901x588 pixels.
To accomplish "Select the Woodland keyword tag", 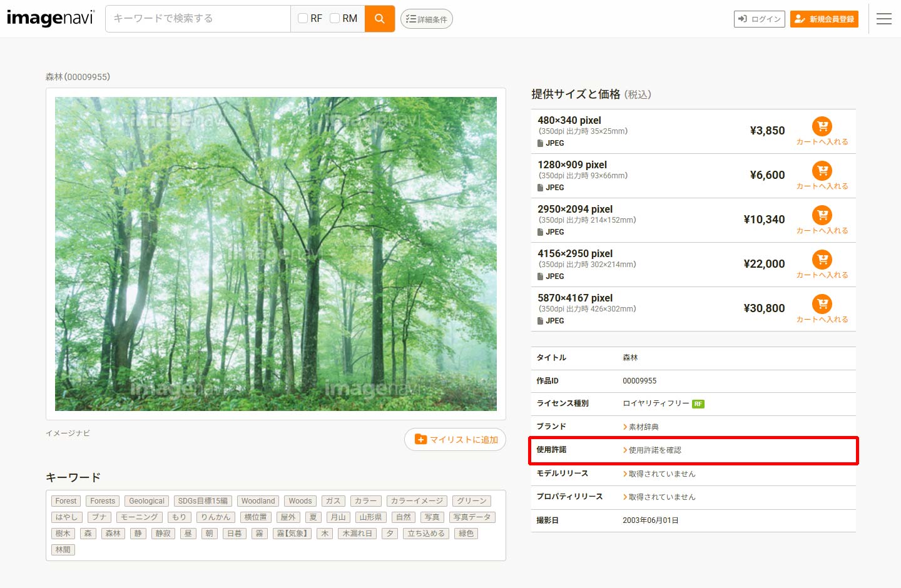I will pyautogui.click(x=258, y=501).
